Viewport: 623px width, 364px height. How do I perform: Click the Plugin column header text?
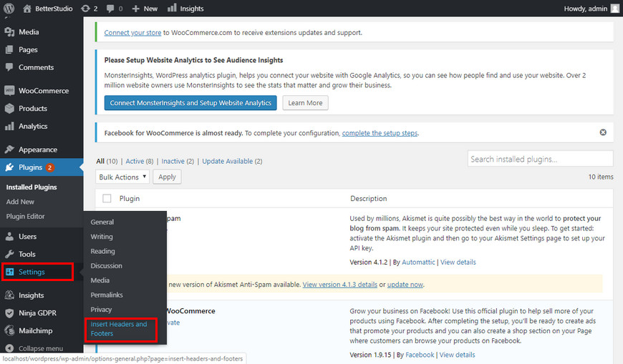pyautogui.click(x=130, y=199)
